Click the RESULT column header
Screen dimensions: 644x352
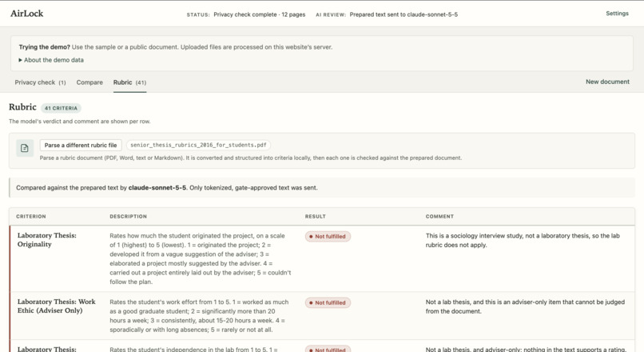click(x=316, y=216)
